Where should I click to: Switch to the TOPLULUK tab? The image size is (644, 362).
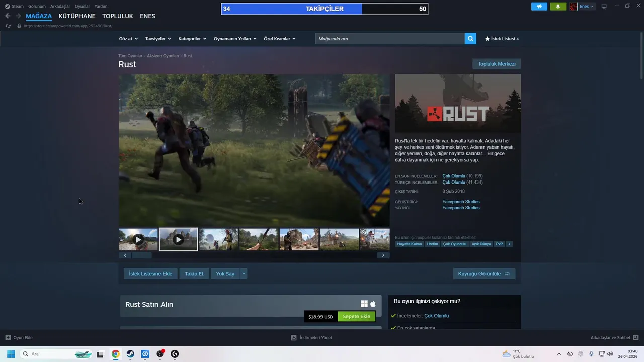click(118, 16)
